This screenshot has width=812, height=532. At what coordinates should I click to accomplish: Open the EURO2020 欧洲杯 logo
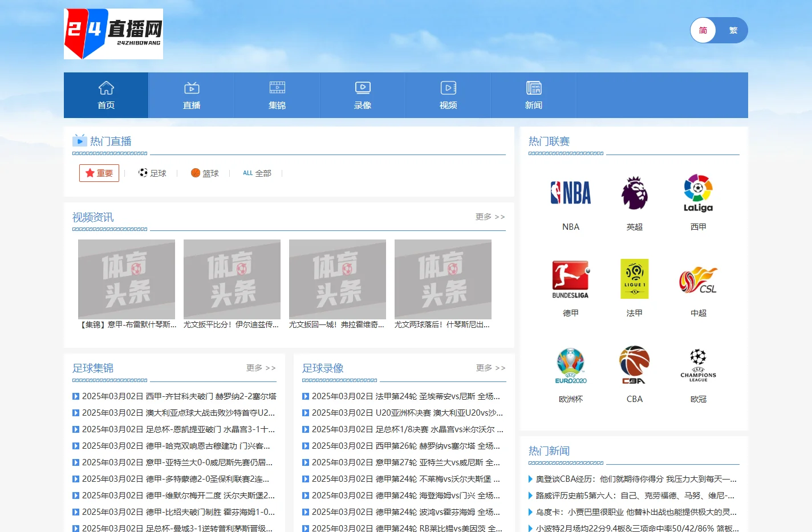point(571,365)
